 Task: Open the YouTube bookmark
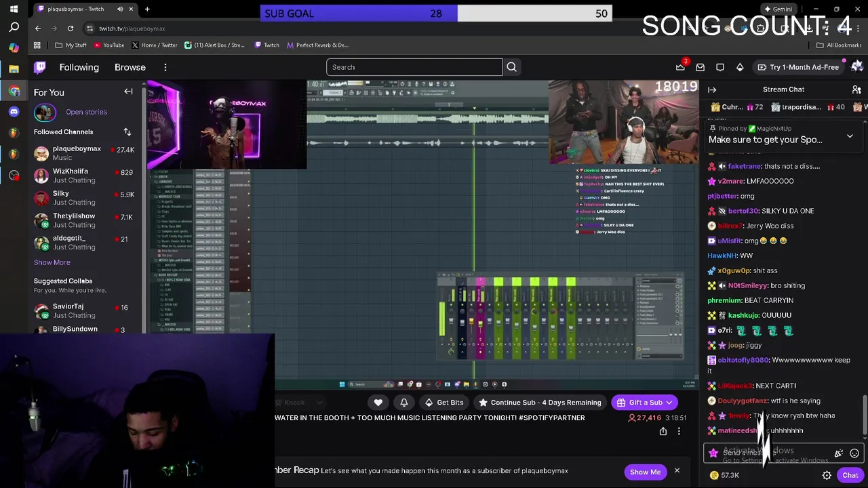point(108,45)
